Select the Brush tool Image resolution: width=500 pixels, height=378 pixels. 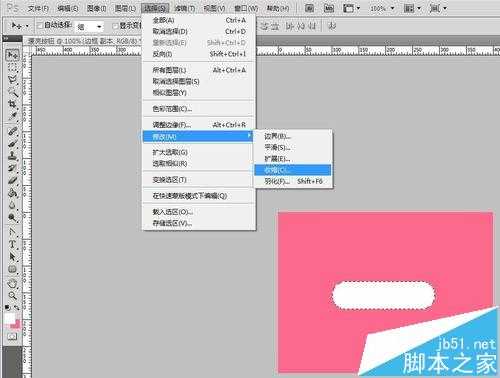[12, 144]
